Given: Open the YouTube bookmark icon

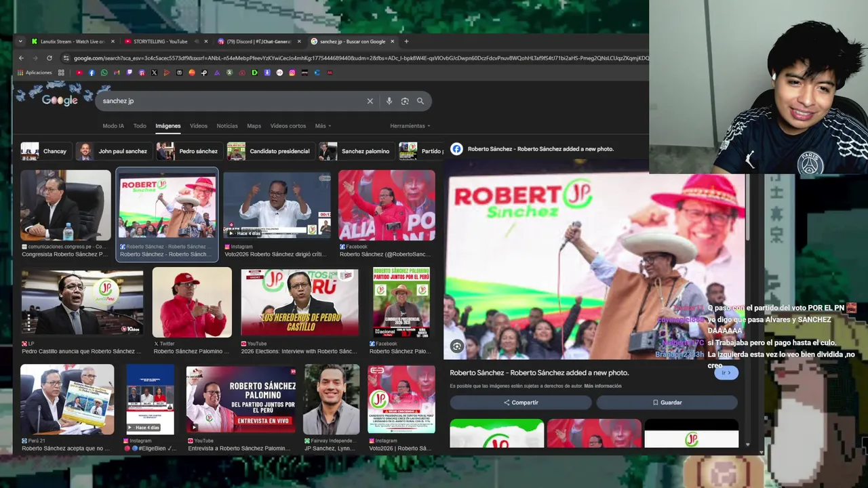Looking at the screenshot, I should 79,73.
